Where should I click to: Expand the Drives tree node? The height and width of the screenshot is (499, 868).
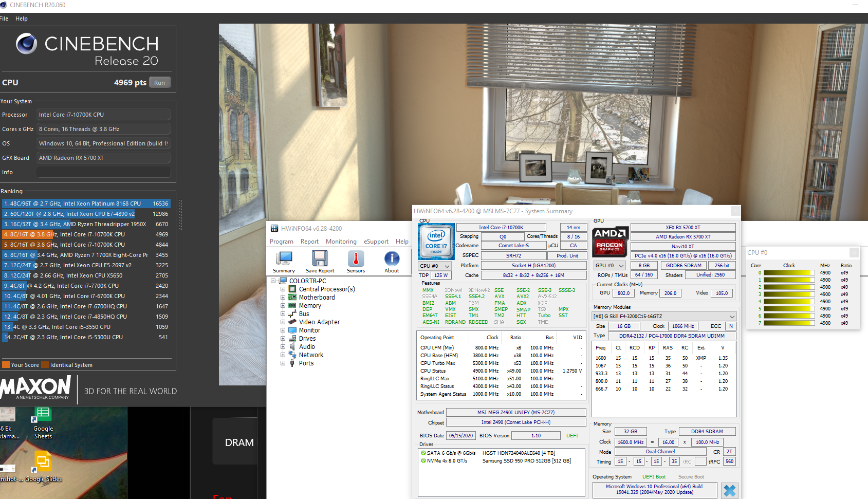[283, 339]
